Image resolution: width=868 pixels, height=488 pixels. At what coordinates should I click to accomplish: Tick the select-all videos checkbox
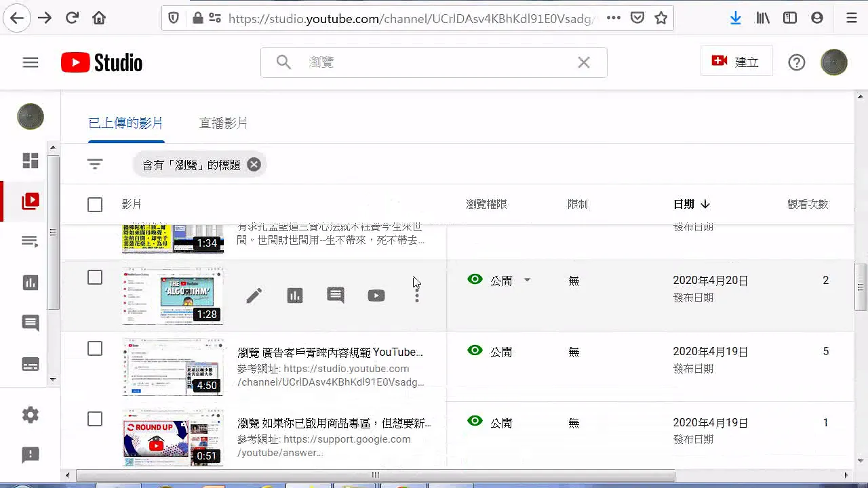click(95, 205)
